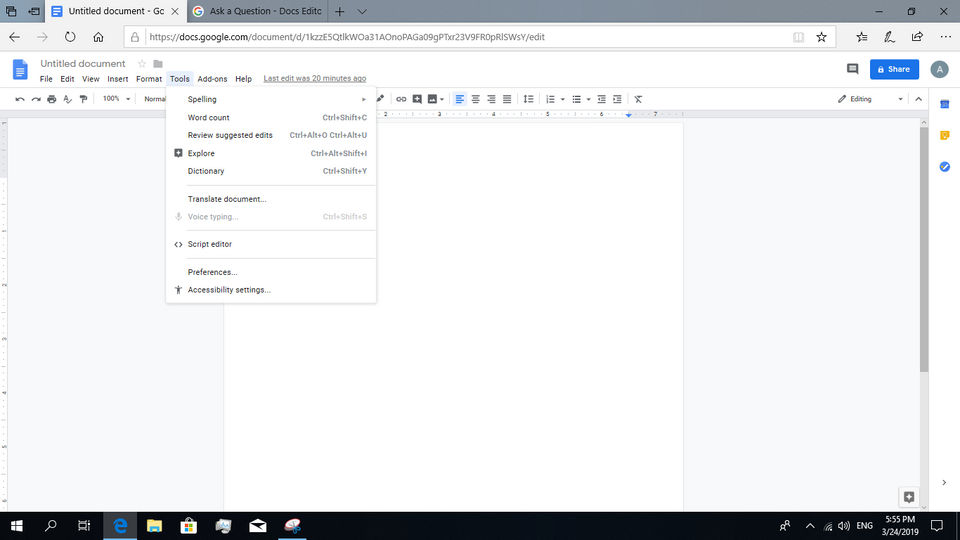This screenshot has width=960, height=540.
Task: Open the Insert menu
Action: (118, 79)
